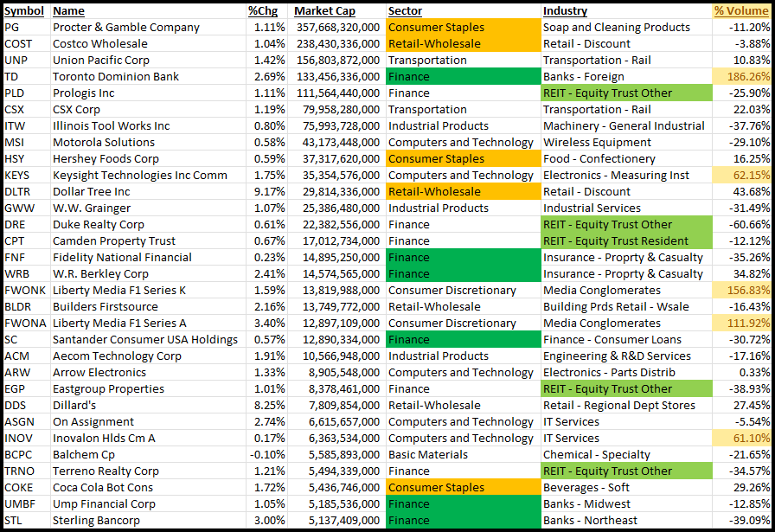Image resolution: width=775 pixels, height=532 pixels.
Task: Select the -60.66% volume cell
Action: 741,224
